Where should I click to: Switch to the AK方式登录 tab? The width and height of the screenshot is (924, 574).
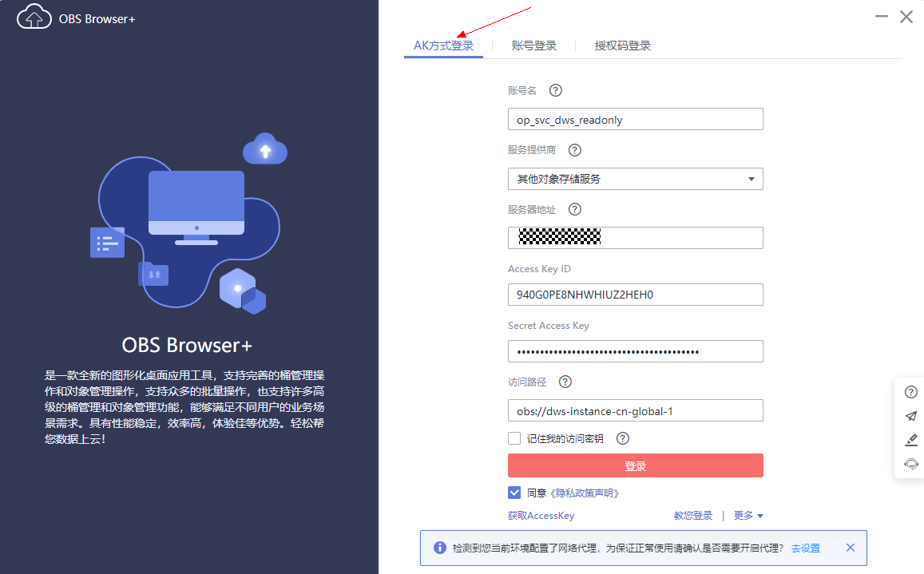tap(444, 46)
